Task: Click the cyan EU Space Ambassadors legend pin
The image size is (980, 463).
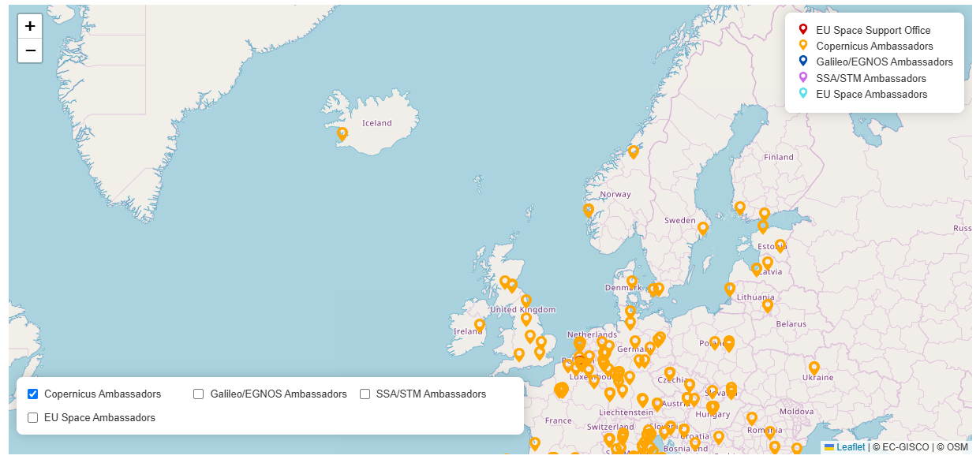Action: click(x=803, y=93)
